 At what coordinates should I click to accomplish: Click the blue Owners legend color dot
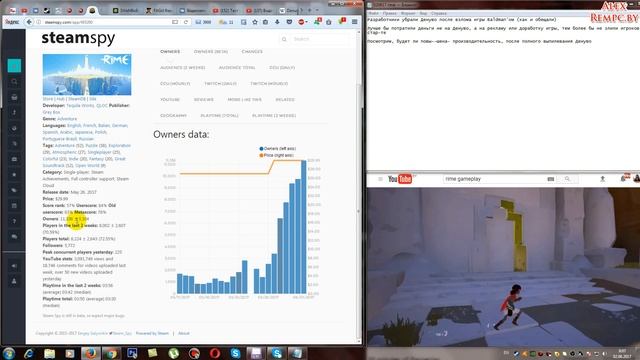coord(261,149)
